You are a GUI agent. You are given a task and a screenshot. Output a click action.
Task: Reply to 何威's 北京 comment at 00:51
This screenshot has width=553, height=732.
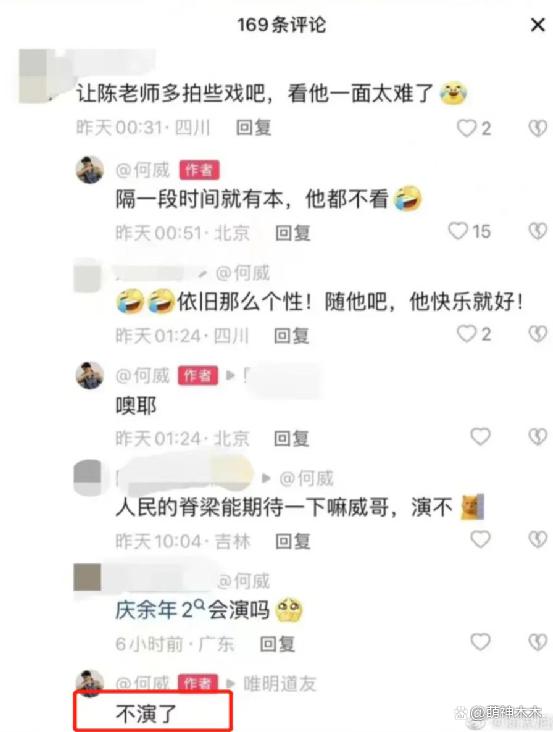293,233
